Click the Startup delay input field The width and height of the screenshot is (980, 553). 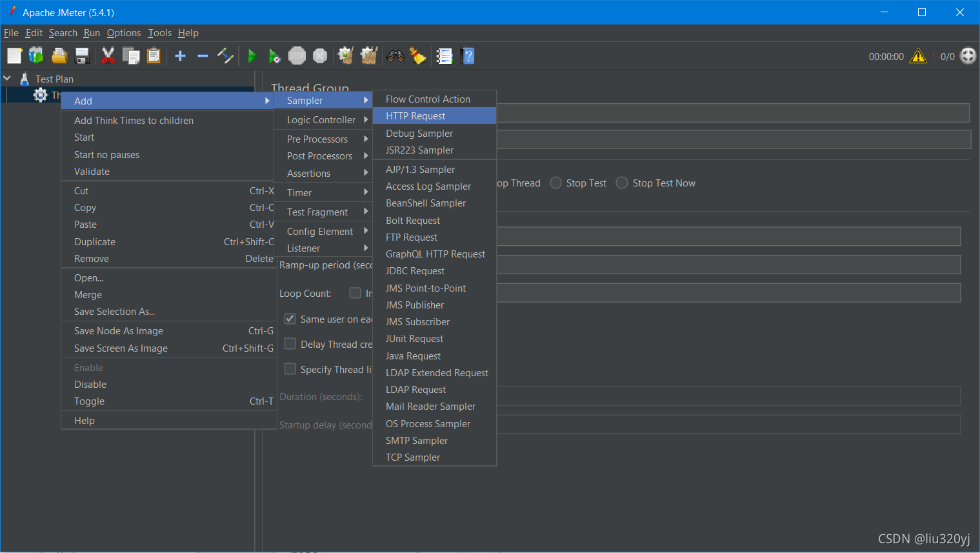click(x=728, y=425)
